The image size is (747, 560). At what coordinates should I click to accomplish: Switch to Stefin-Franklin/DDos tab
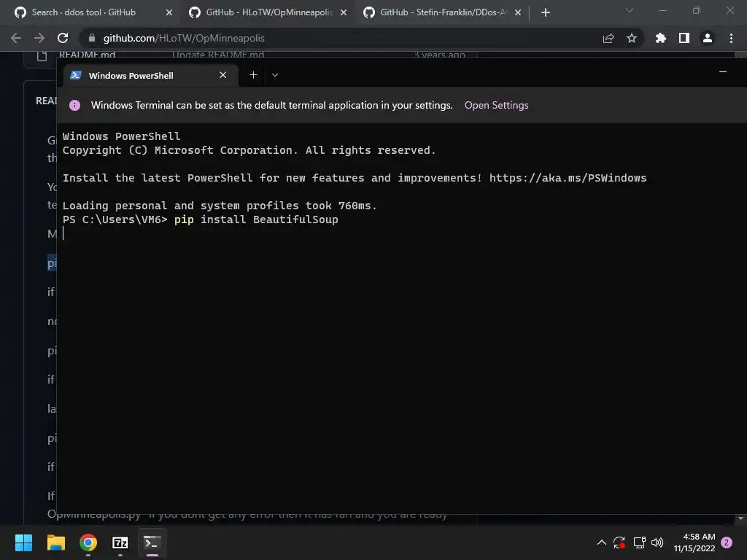tap(443, 12)
